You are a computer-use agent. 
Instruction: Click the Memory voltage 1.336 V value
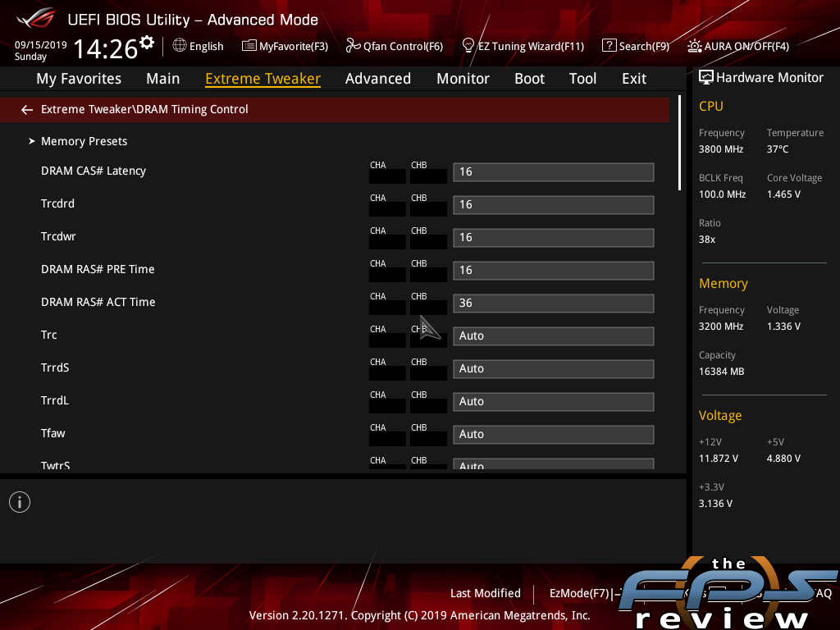coord(783,326)
